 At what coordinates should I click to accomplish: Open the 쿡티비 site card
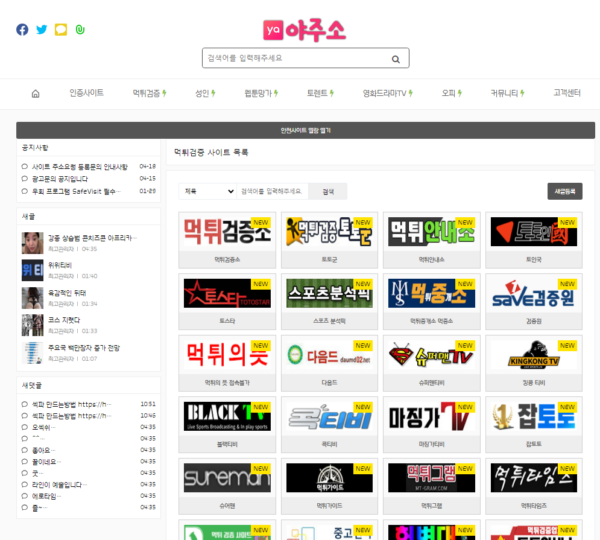click(329, 425)
